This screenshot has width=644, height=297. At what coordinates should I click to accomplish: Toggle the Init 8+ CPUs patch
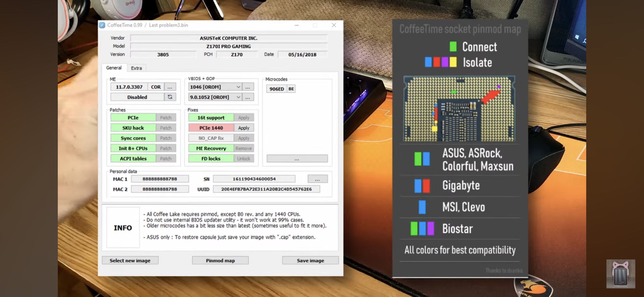coord(133,148)
